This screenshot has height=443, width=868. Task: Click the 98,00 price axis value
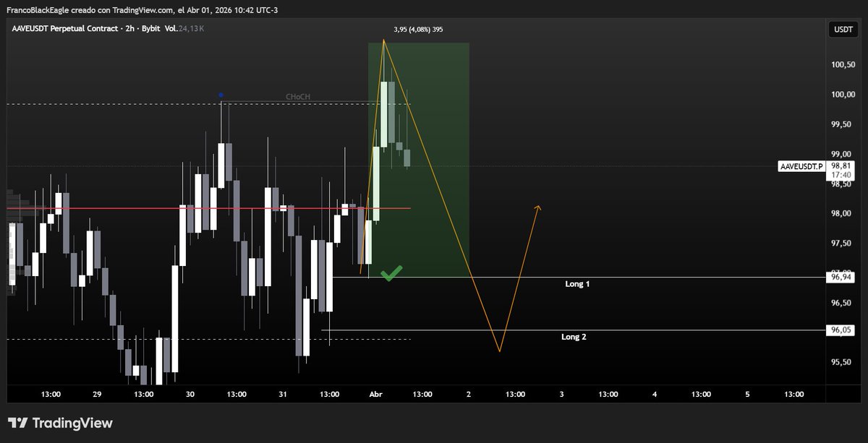(x=842, y=213)
